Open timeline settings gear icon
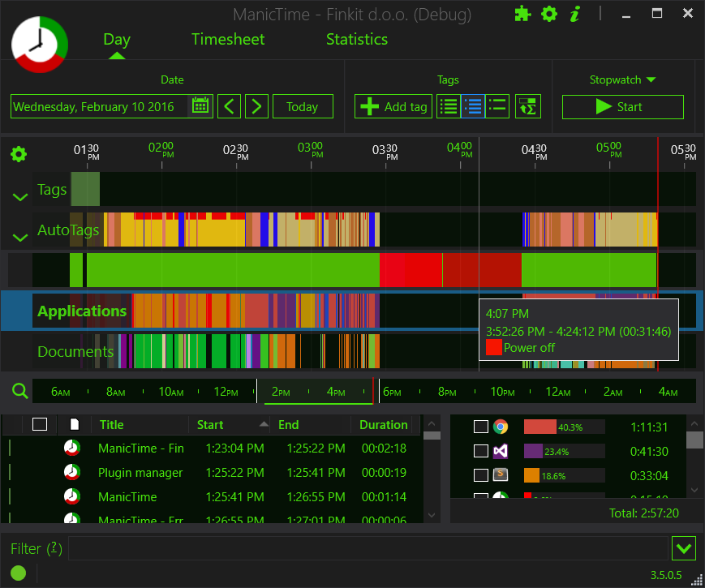Screen dimensions: 705x588 19,154
